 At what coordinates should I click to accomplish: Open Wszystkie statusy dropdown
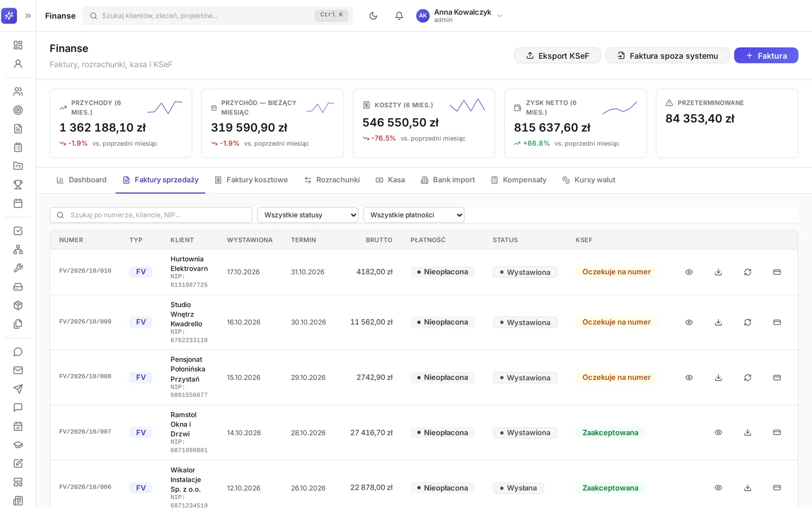click(x=308, y=215)
